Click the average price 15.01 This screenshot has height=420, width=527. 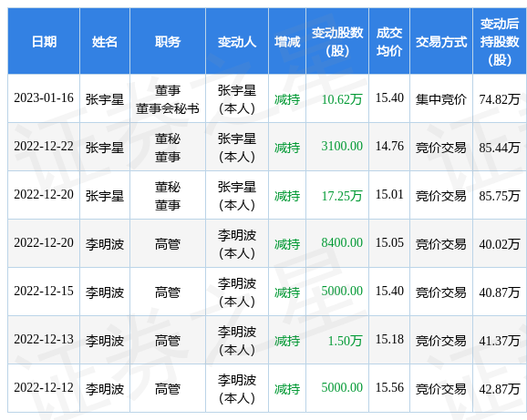389,195
